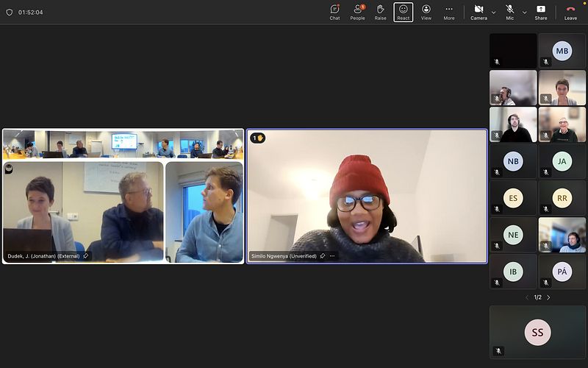Click the pin icon beside Dudek, J. (Jonathan)
This screenshot has width=588, height=368.
(86, 256)
